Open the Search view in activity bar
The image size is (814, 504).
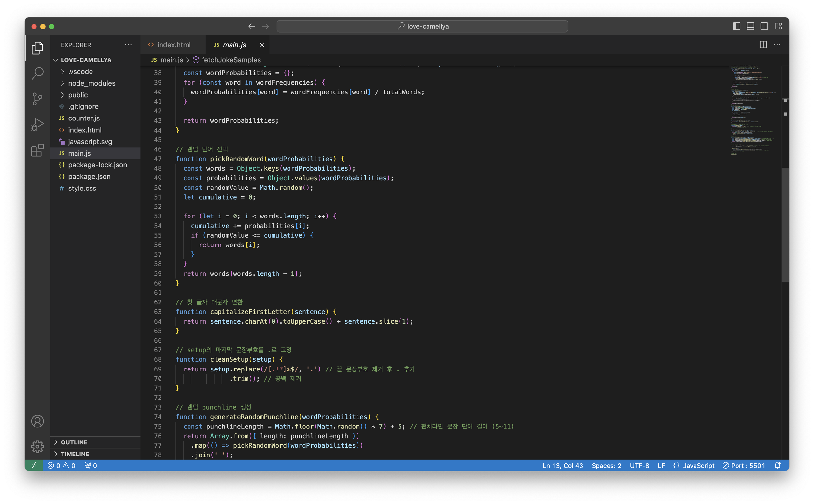37,73
